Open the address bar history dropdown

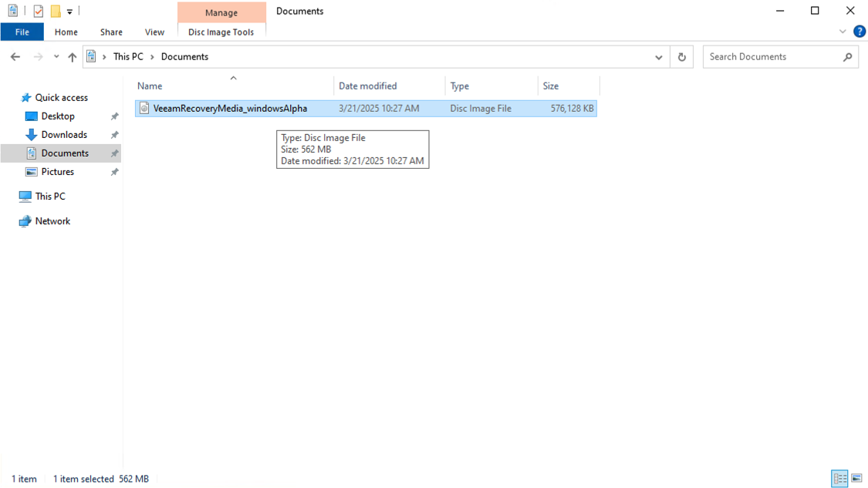(658, 56)
